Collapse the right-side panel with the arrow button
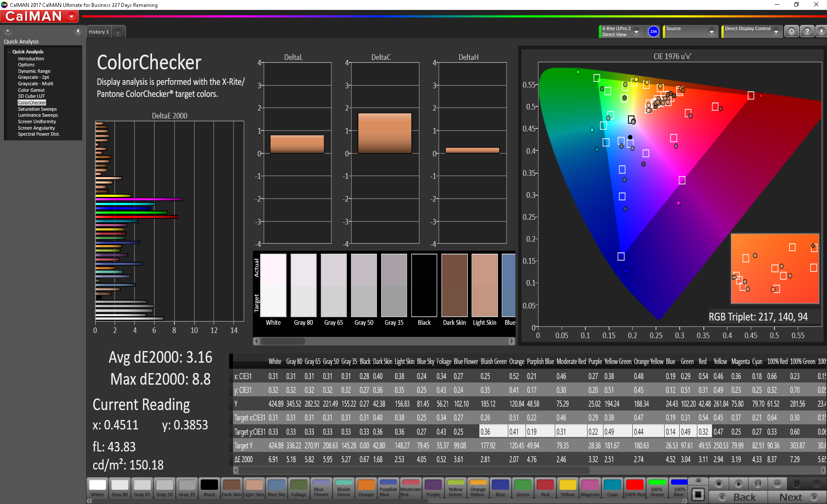The image size is (827, 504). click(821, 31)
